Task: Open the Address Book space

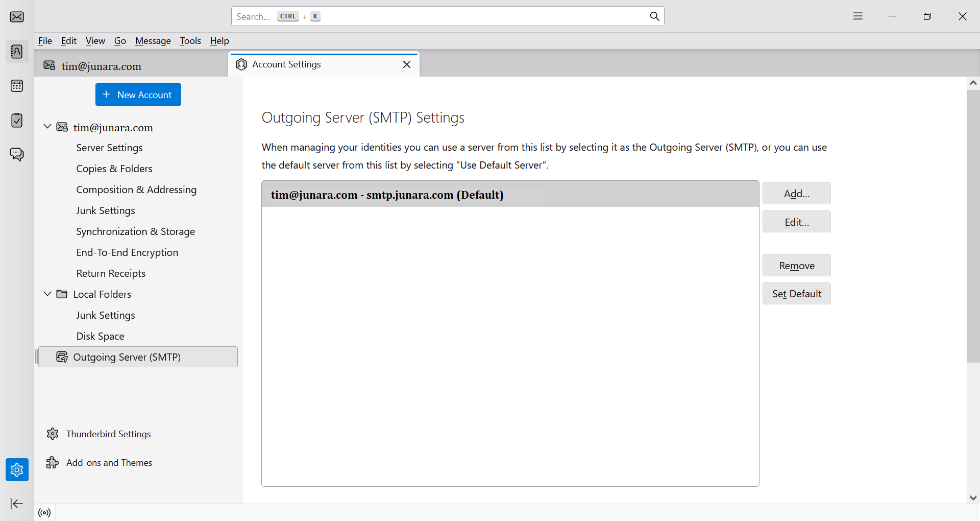Action: click(x=17, y=52)
